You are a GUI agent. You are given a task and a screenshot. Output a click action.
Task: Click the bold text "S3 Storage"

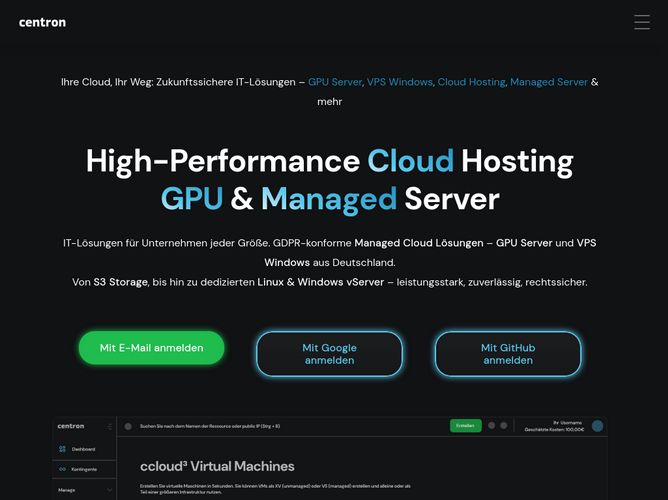(x=120, y=282)
